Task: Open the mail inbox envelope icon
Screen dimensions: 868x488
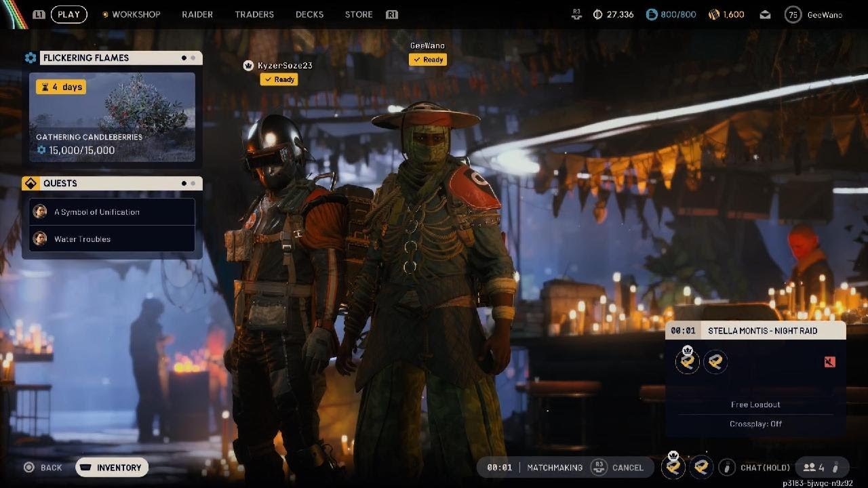Action: (x=765, y=14)
